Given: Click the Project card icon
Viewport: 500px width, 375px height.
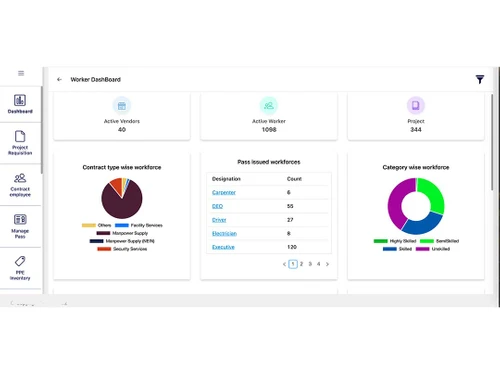Looking at the screenshot, I should 416,106.
